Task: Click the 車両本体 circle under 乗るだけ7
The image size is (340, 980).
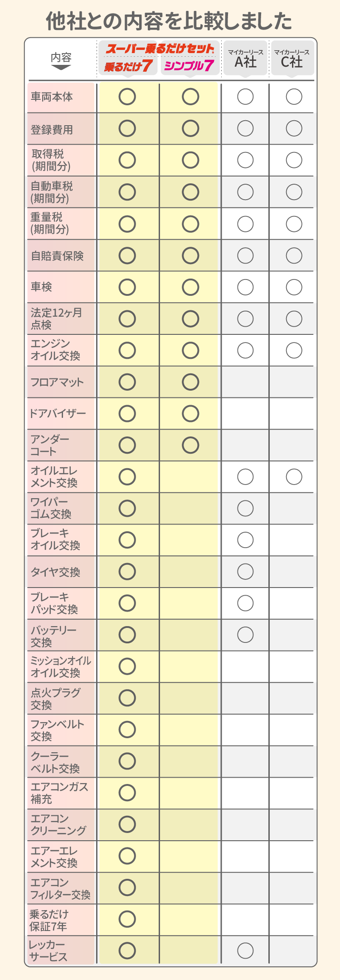Action: click(x=127, y=97)
